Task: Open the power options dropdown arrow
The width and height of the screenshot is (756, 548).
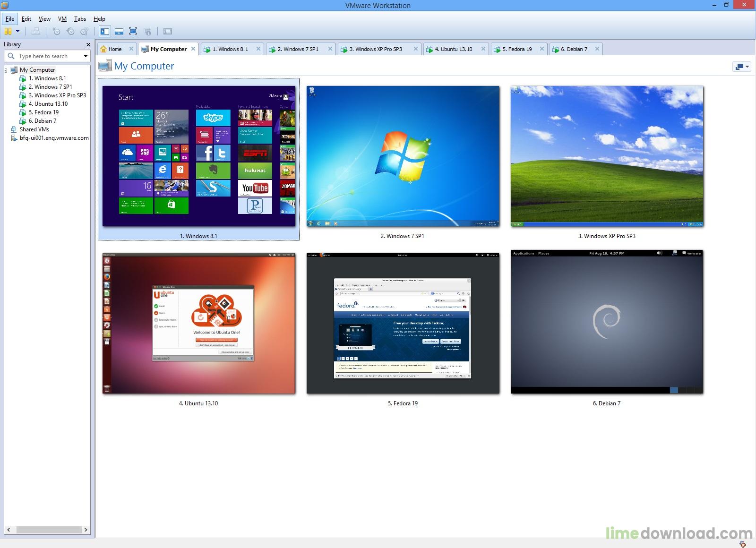Action: (x=17, y=31)
